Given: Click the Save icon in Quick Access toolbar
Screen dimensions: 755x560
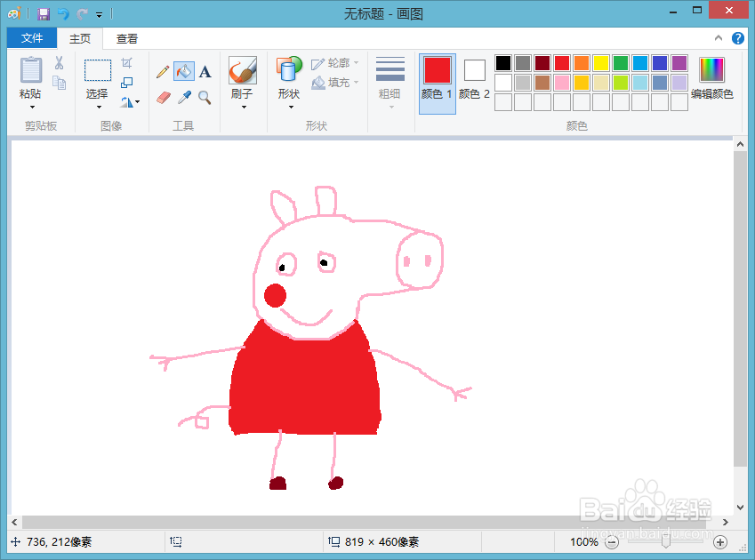Looking at the screenshot, I should 43,12.
